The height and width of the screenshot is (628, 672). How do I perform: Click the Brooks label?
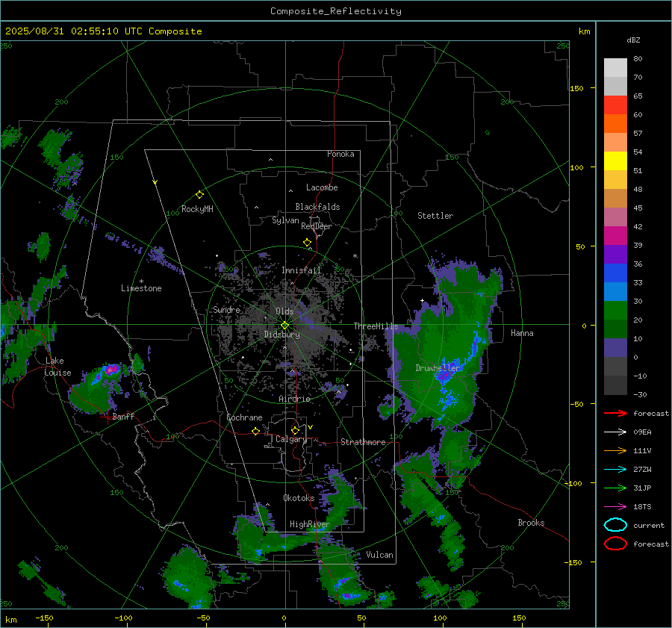click(x=531, y=523)
